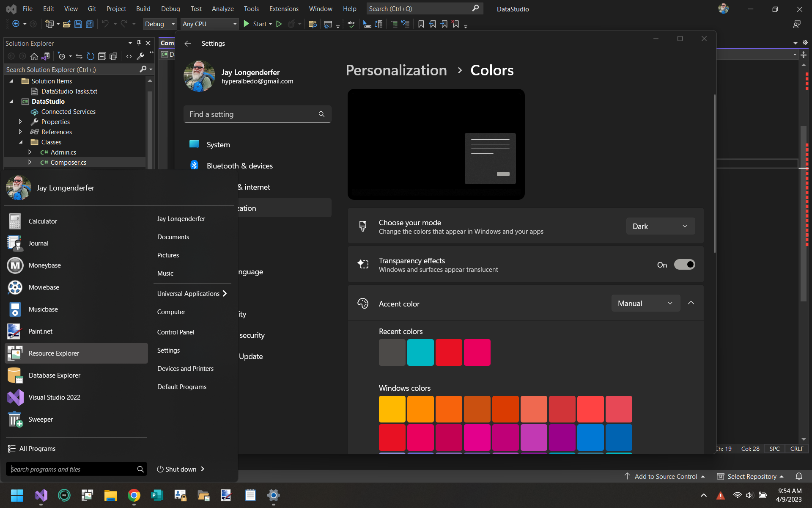The width and height of the screenshot is (812, 508).
Task: Open Google Chrome from the taskbar
Action: [x=134, y=495]
